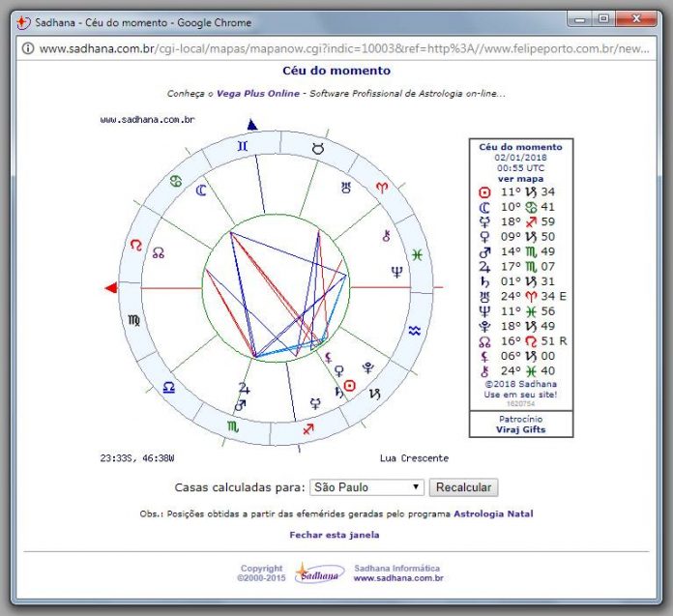
Task: Click the Taurus sign on zodiac wheel
Action: pyautogui.click(x=317, y=149)
